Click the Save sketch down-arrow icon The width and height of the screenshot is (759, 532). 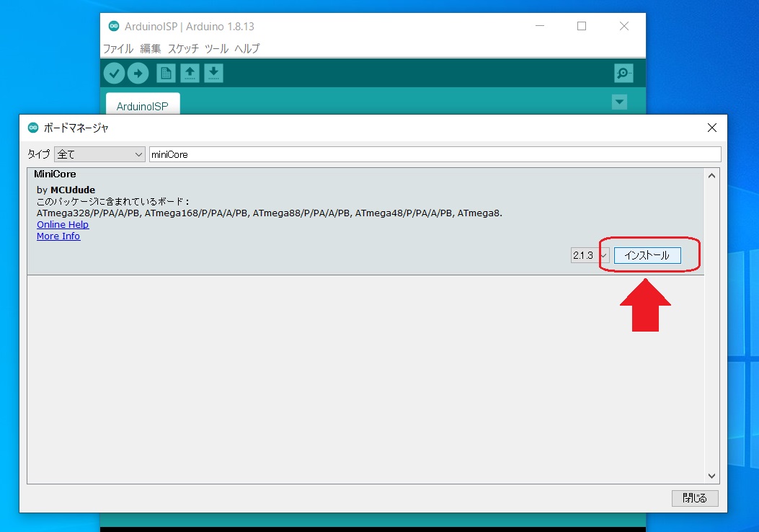[x=213, y=74]
